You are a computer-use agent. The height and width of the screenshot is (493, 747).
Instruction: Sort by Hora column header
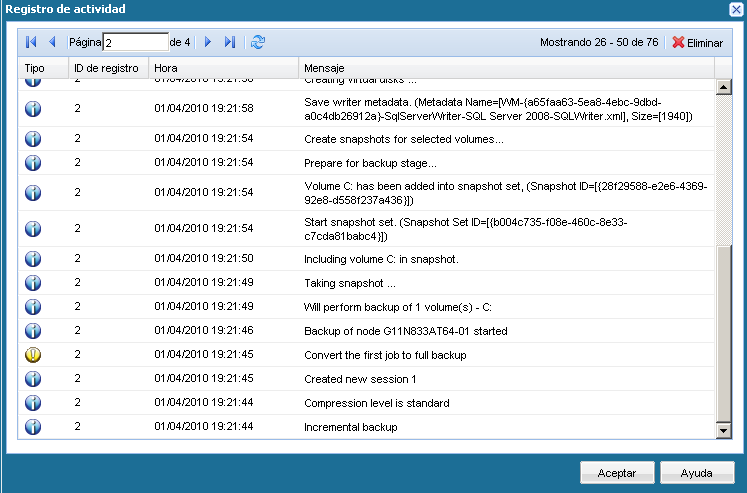pyautogui.click(x=223, y=68)
